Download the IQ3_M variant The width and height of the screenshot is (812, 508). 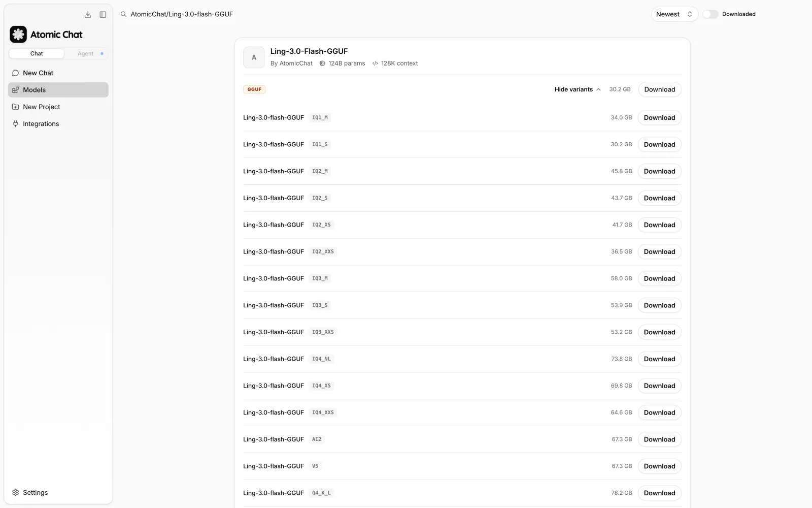(660, 278)
